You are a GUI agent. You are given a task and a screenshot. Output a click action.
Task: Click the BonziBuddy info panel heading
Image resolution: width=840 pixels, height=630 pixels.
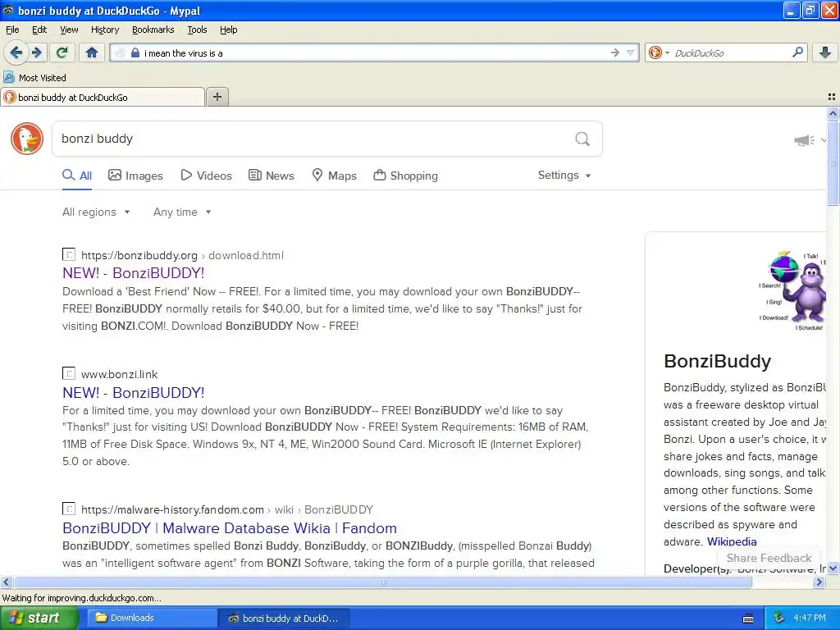coord(717,361)
